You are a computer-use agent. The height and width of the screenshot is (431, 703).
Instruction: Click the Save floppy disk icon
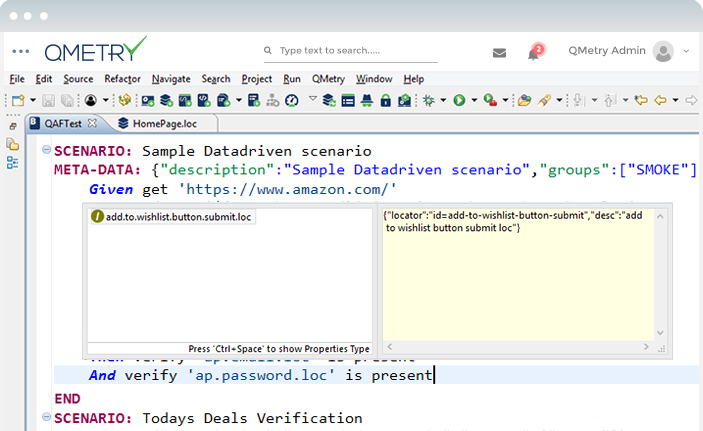point(48,100)
